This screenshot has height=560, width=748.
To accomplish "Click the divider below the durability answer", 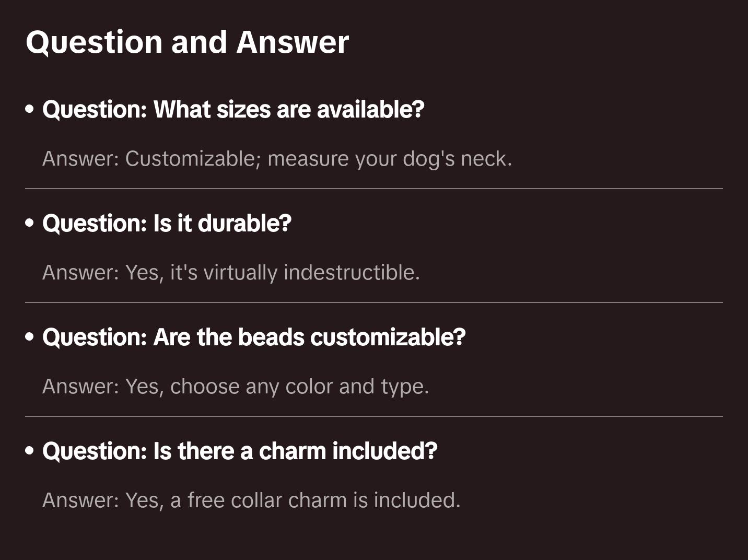I will tap(374, 302).
